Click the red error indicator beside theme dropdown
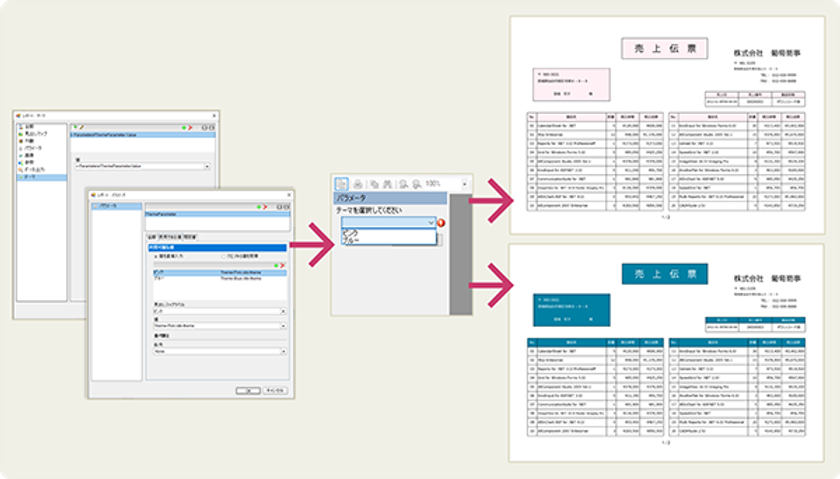Viewport: 840px width, 479px height. coord(441,223)
